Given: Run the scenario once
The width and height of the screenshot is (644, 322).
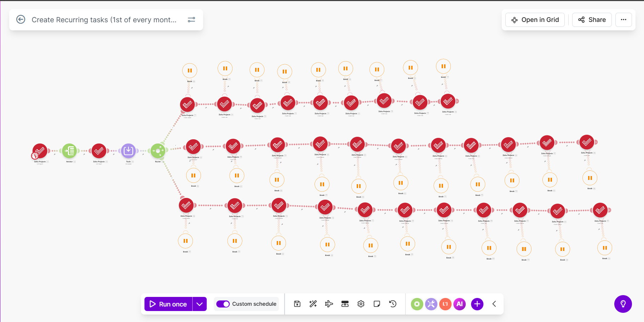Looking at the screenshot, I should [168, 304].
